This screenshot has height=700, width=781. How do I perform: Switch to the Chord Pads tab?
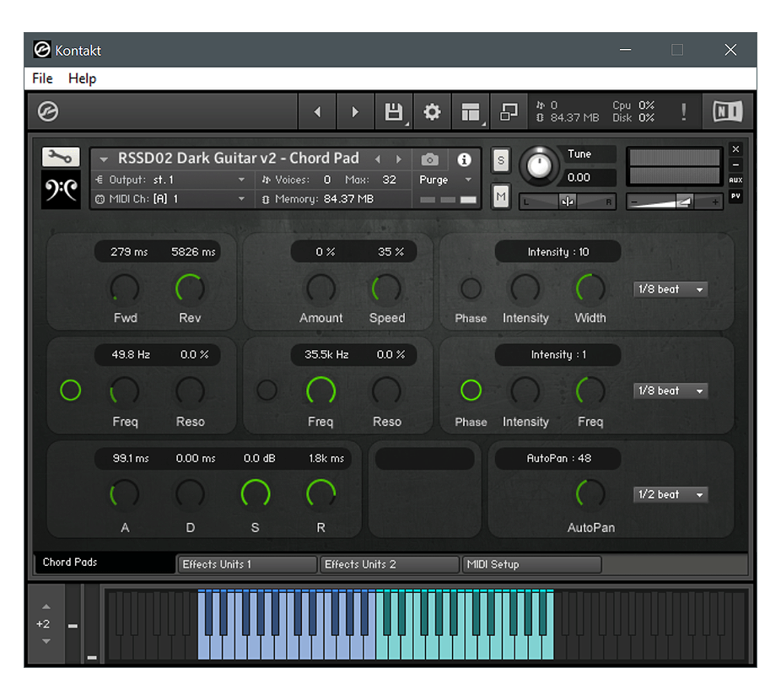105,562
